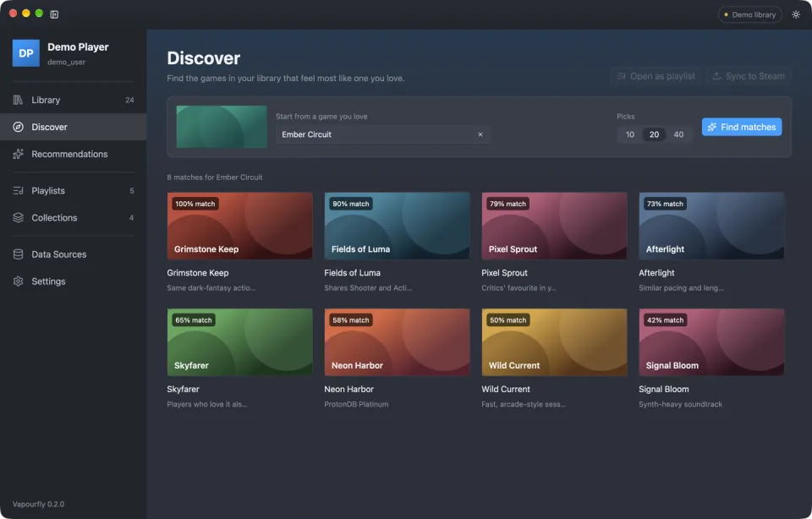Open Data Sources

click(x=73, y=254)
